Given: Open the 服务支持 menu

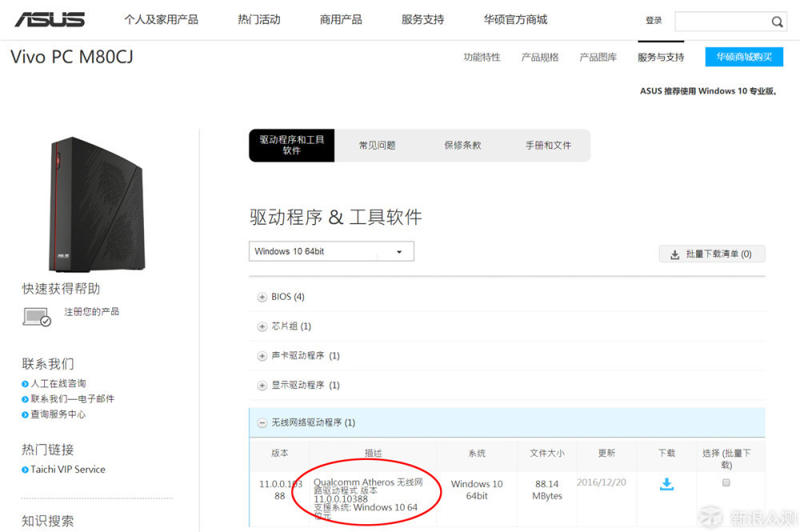Looking at the screenshot, I should 422,20.
